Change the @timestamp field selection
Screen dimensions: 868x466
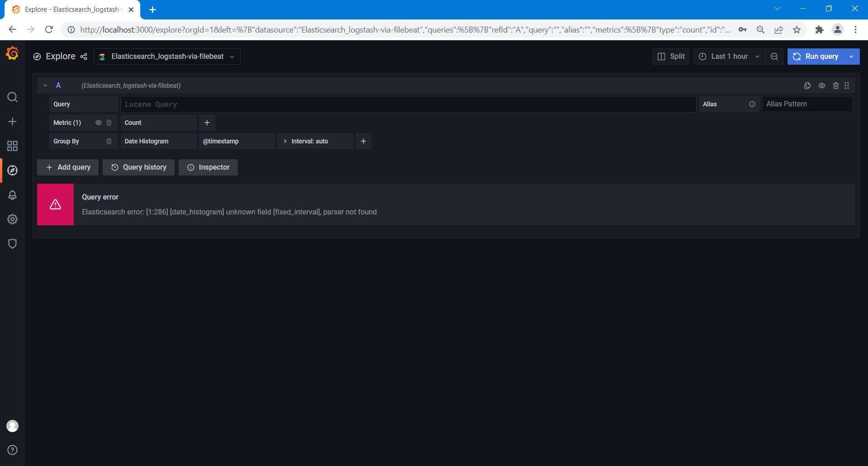coord(237,141)
